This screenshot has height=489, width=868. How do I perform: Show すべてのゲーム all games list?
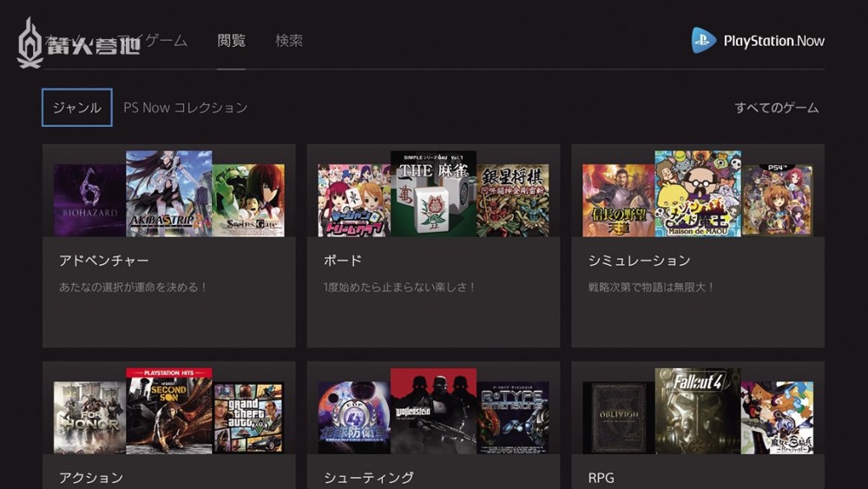[776, 108]
